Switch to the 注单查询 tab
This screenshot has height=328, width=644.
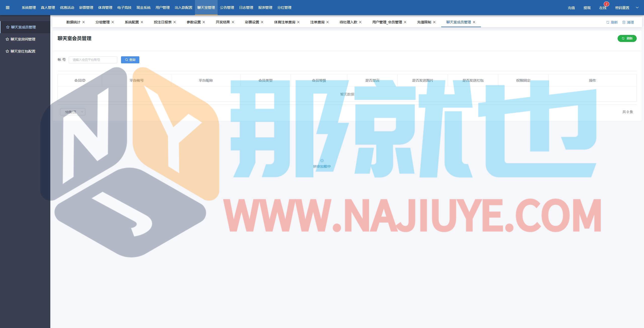click(317, 22)
